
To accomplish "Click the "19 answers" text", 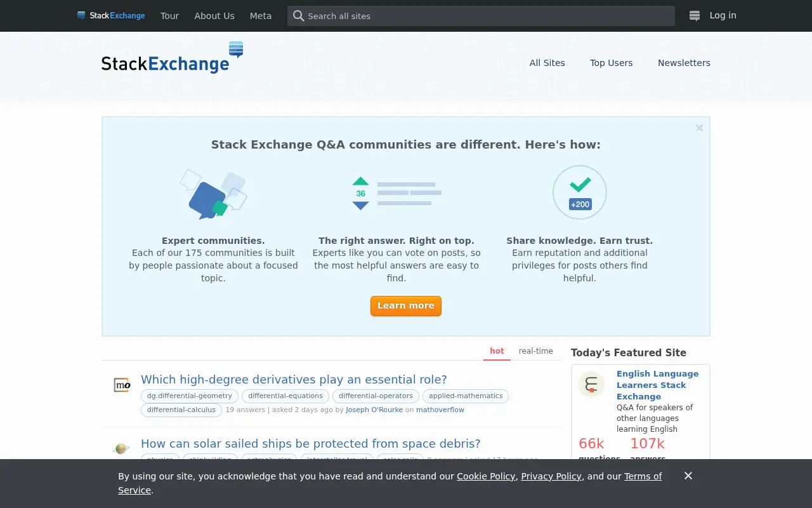I will coord(245,410).
